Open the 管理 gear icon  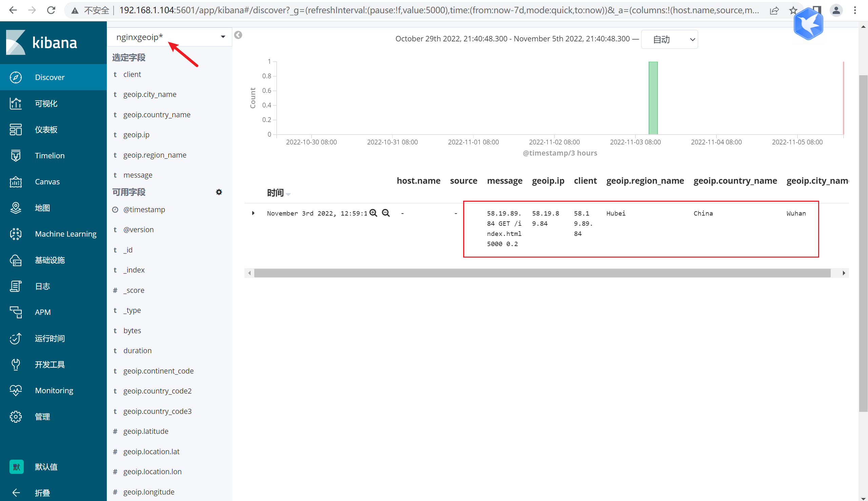click(x=16, y=417)
